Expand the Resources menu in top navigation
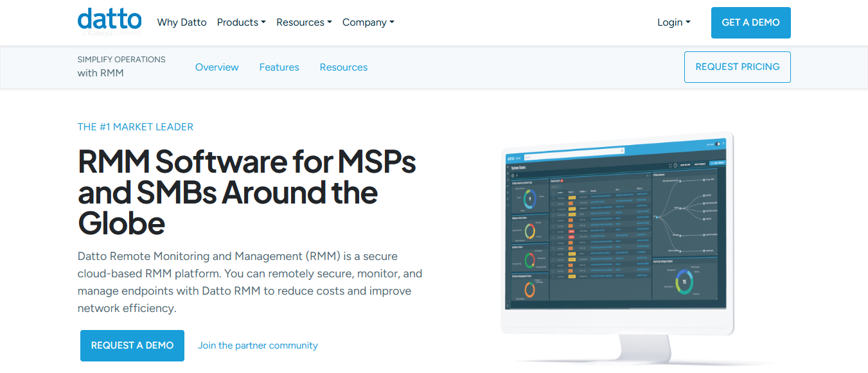The height and width of the screenshot is (373, 868). pos(304,22)
